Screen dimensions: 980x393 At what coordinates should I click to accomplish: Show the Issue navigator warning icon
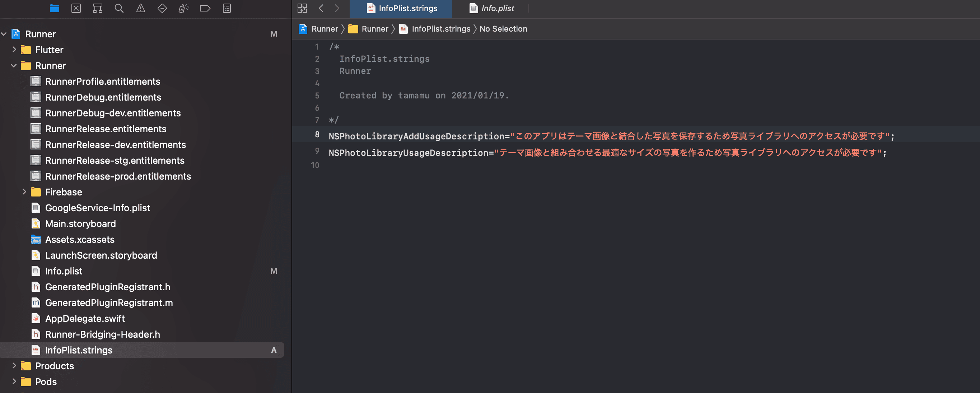pos(141,8)
